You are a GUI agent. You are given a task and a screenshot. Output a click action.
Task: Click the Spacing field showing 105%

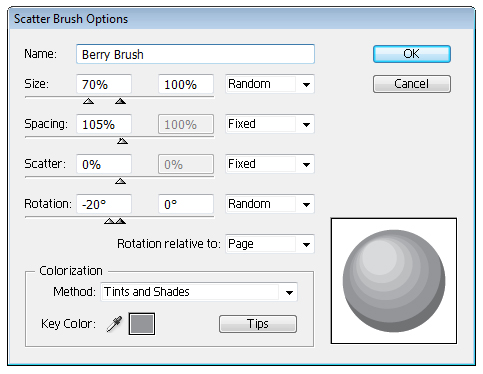104,124
